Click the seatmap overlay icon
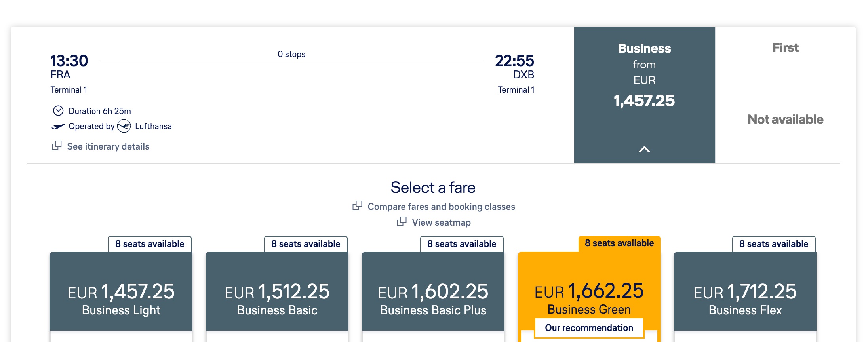 pos(402,222)
